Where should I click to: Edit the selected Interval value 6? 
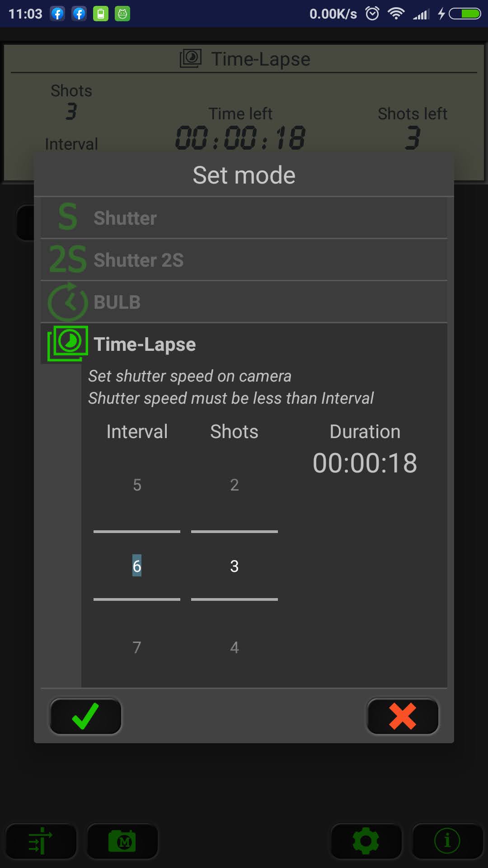137,566
